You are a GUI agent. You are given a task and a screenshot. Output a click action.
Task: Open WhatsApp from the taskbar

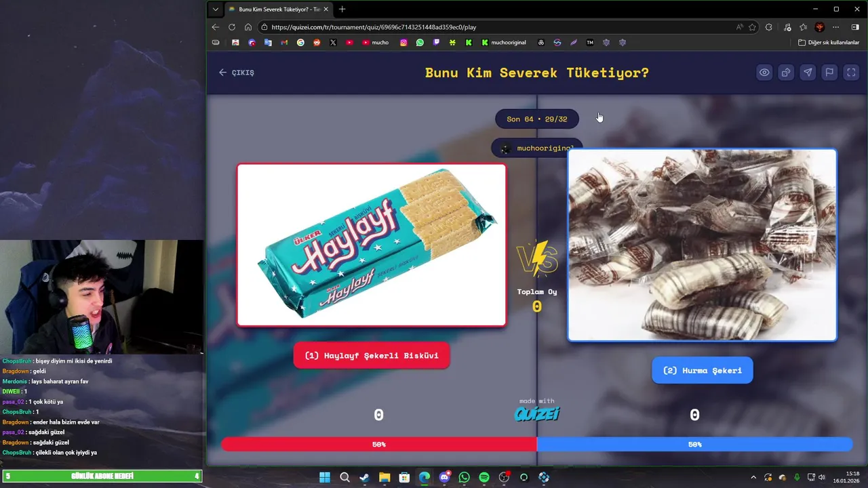click(464, 477)
